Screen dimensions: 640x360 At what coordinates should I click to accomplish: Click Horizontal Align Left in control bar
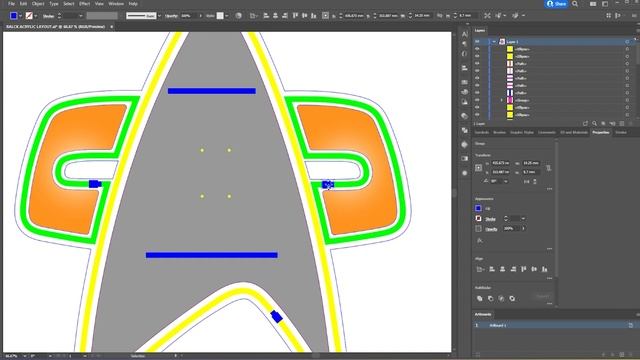click(x=266, y=16)
